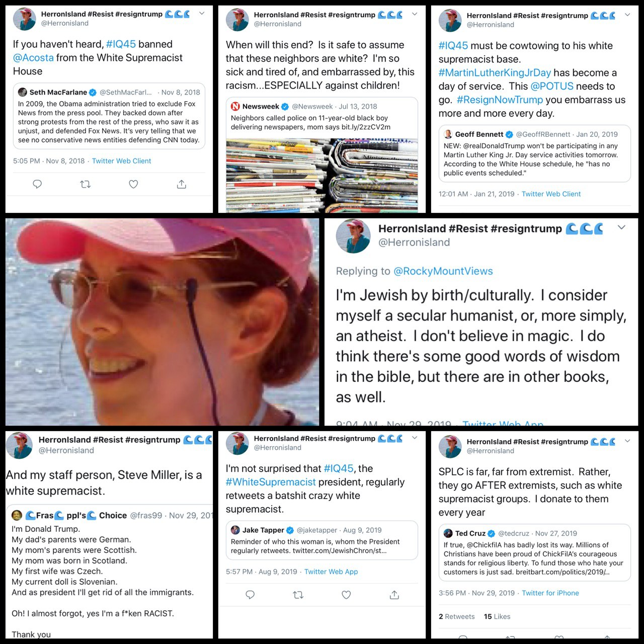
Task: Click the reply icon under the Jake Tapper quote tweet
Action: click(250, 595)
